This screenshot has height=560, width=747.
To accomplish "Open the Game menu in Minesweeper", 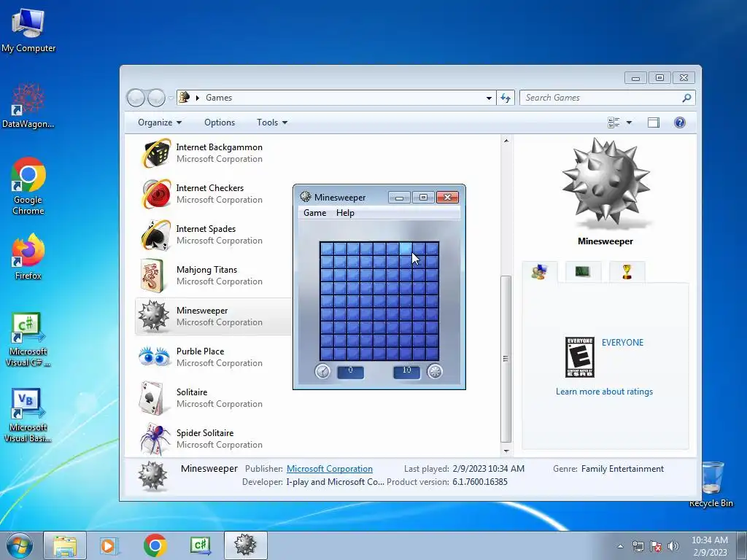I will (315, 213).
